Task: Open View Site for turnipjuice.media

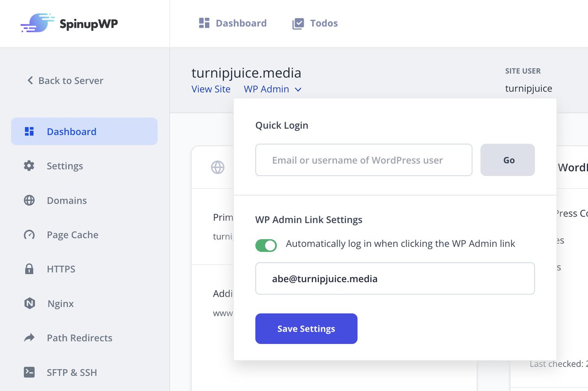Action: (211, 89)
